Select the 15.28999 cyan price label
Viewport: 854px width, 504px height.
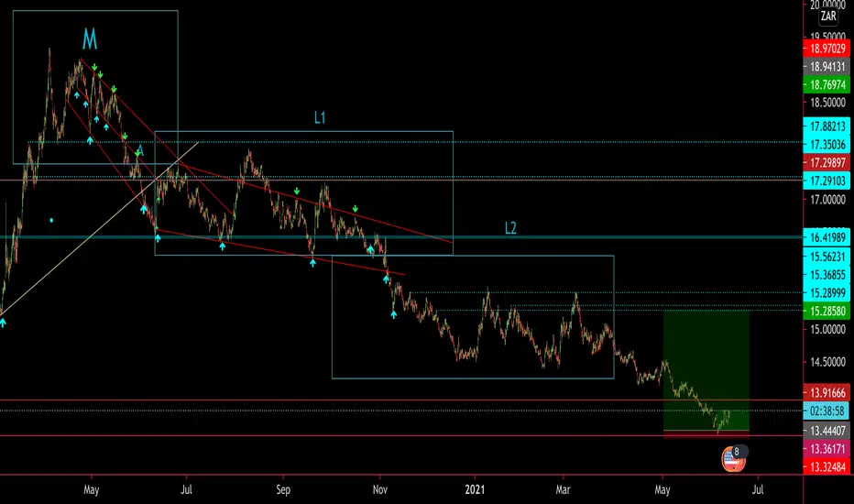click(827, 293)
